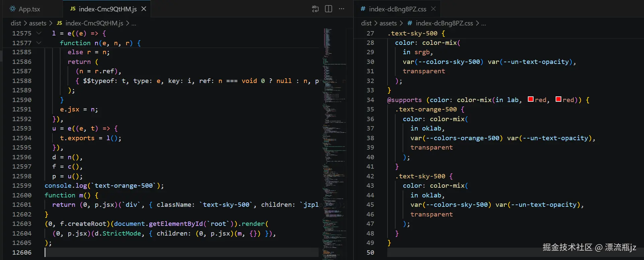This screenshot has height=260, width=644.
Task: Click createRoot on line 12603
Action: click(x=87, y=224)
